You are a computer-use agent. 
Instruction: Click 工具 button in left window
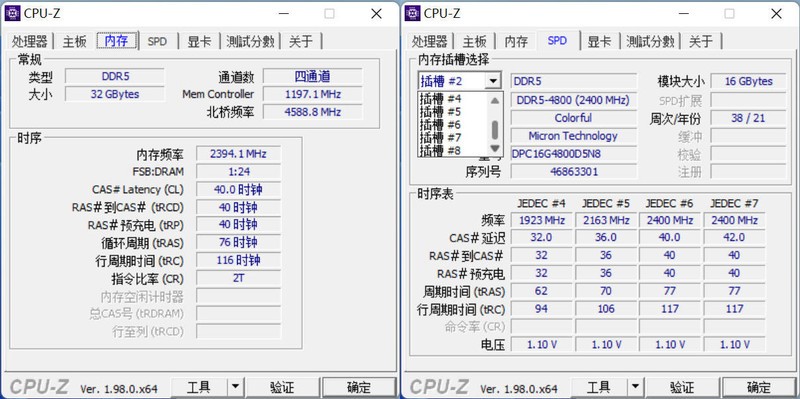pos(199,387)
